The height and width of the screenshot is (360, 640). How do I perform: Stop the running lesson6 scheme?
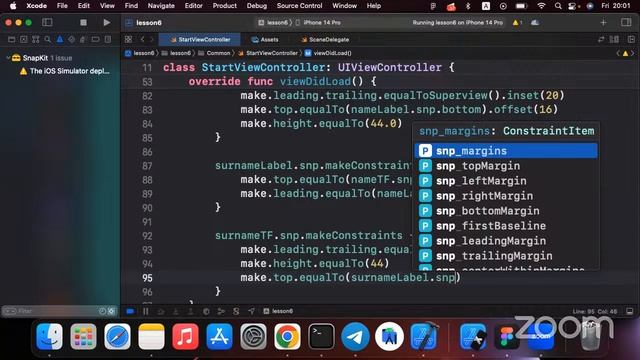coord(83,22)
